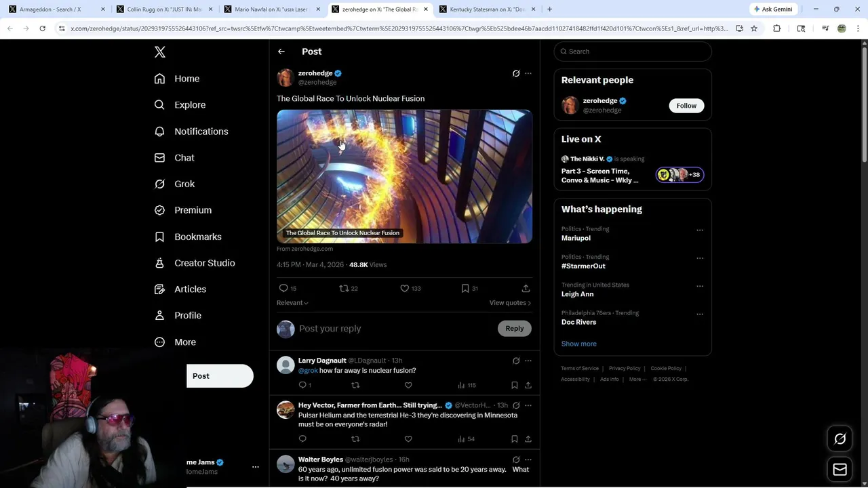Switch to Mario Nawfal browser tab

271,9
